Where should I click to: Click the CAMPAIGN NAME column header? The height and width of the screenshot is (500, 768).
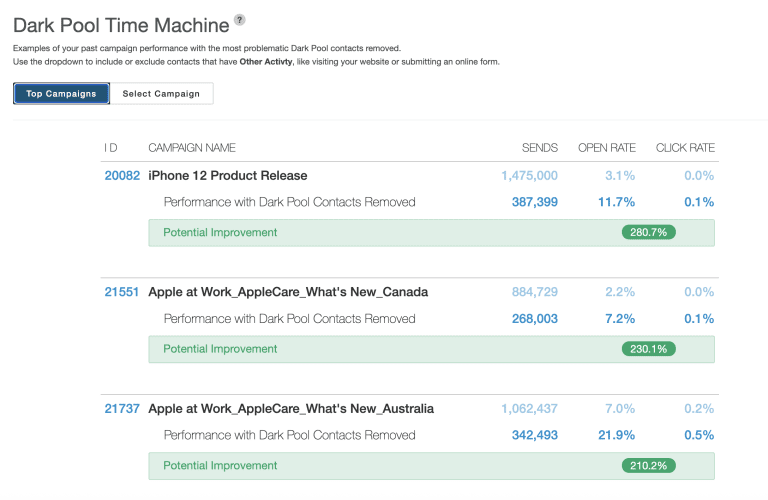tap(192, 148)
